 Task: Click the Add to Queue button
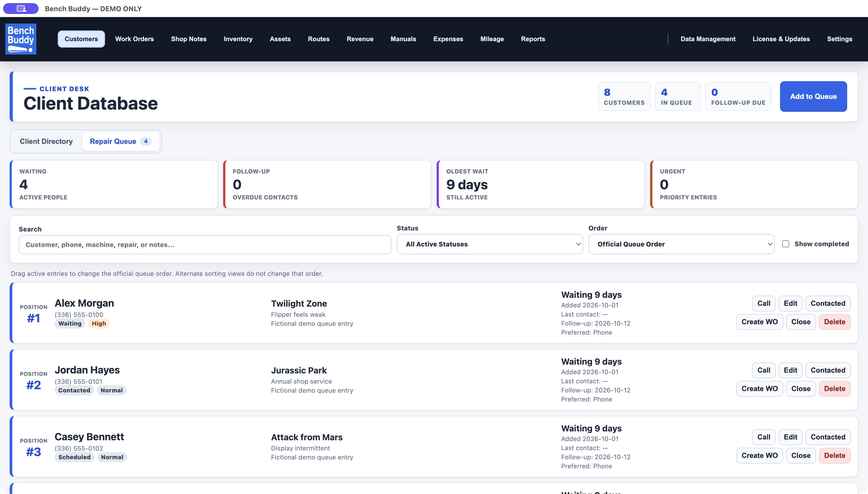813,96
